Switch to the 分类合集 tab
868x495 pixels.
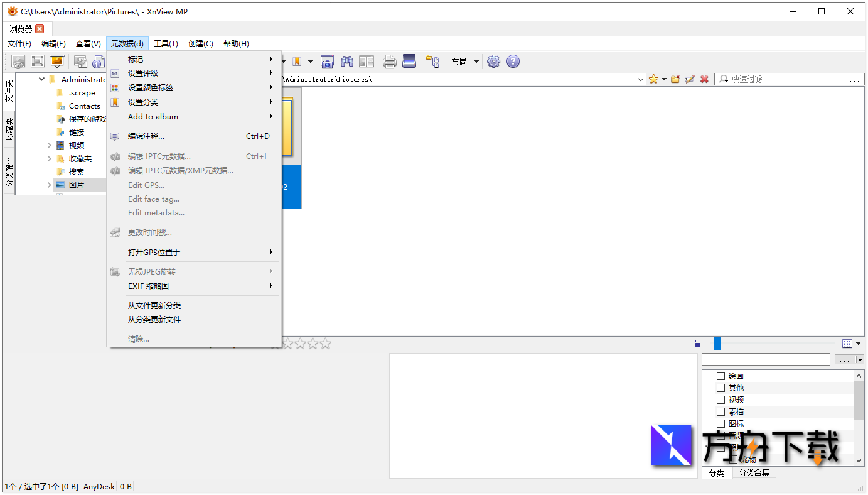(x=753, y=473)
